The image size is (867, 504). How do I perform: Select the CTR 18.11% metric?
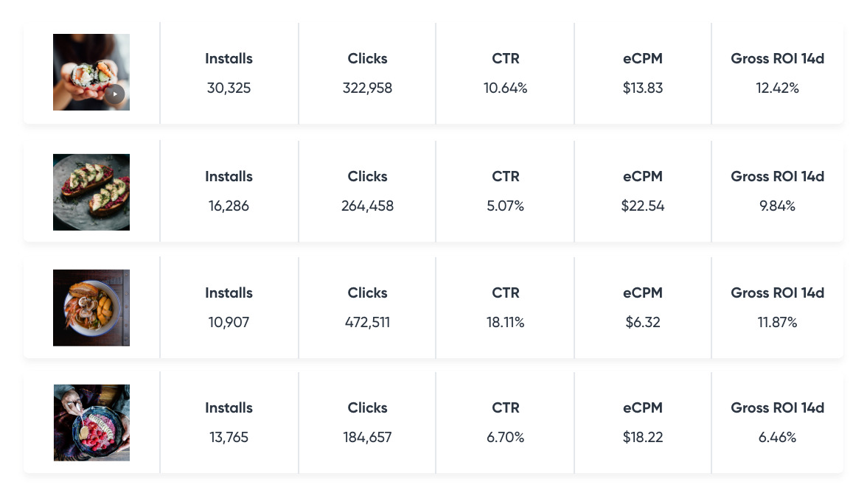click(x=506, y=307)
